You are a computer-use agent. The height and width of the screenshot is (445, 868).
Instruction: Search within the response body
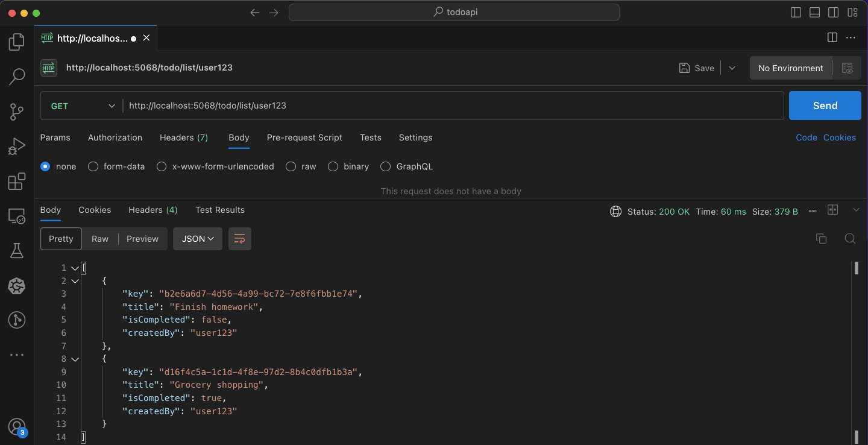click(x=850, y=239)
